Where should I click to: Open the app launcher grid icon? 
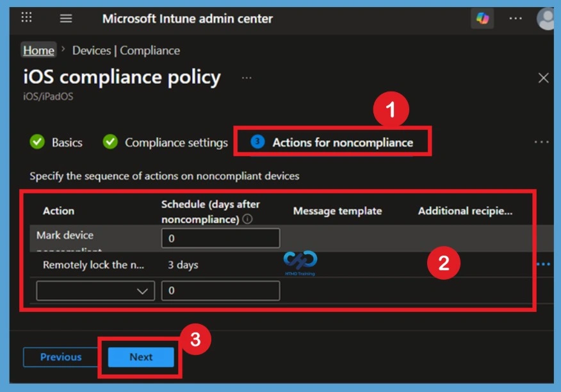click(26, 17)
